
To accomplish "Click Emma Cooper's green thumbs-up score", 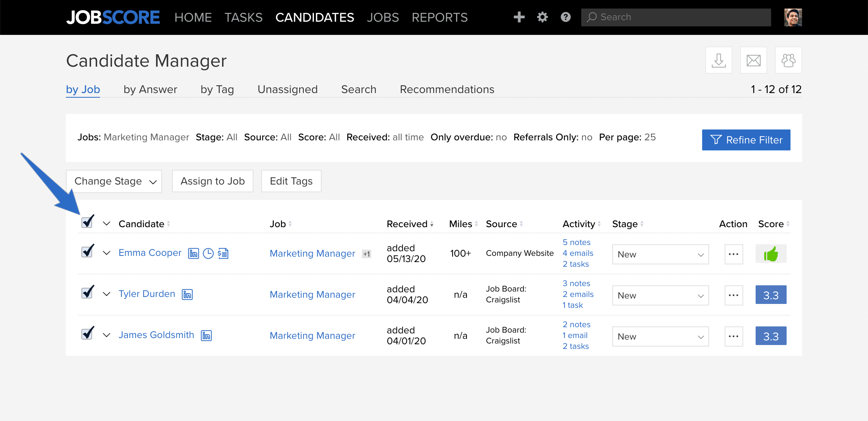I will (771, 254).
